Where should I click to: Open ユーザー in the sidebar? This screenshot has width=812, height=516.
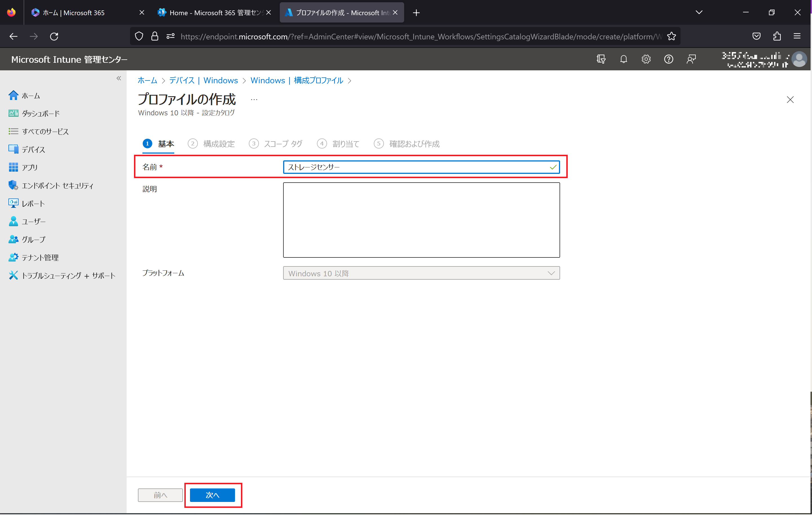[27, 221]
